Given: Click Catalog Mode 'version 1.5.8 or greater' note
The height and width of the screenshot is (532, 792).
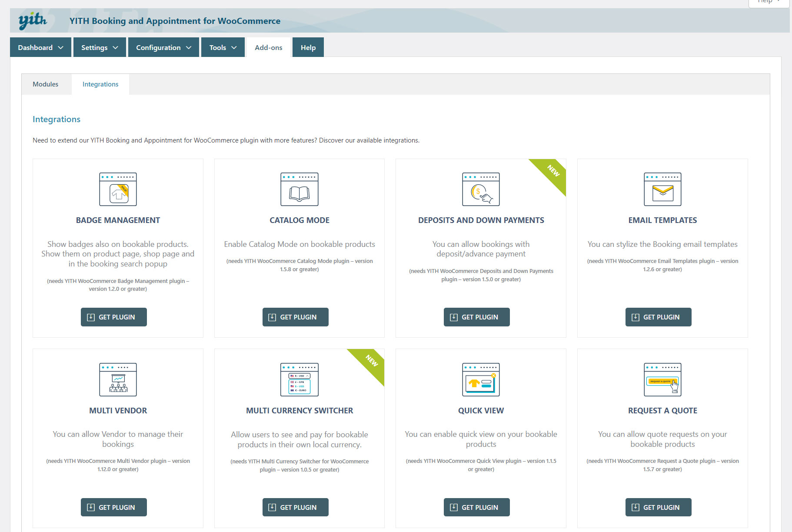Looking at the screenshot, I should (x=299, y=265).
